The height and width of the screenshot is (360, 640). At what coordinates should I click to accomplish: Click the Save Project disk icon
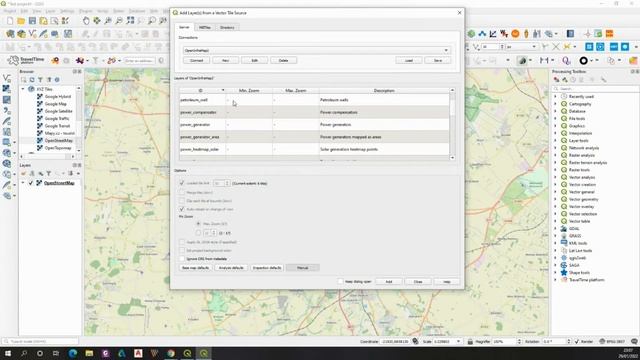tap(32, 20)
